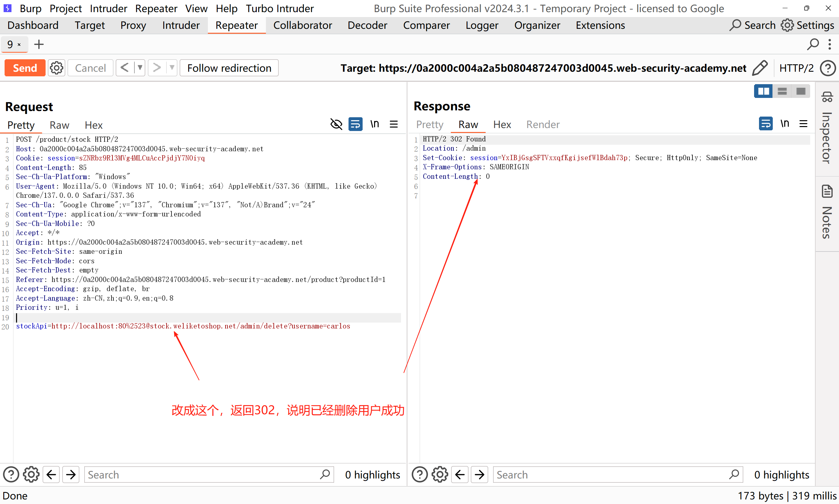Switch Response view to Hex tab

point(502,125)
